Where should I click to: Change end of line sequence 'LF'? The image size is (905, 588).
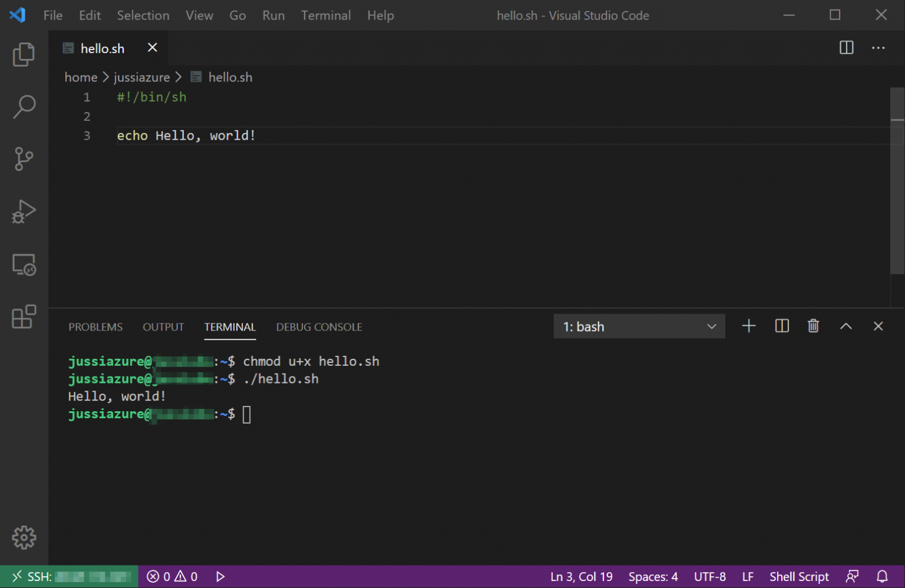(x=748, y=577)
